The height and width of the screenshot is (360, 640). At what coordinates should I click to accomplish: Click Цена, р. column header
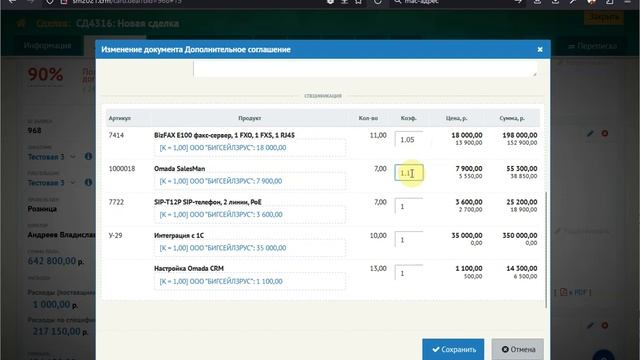(x=456, y=118)
